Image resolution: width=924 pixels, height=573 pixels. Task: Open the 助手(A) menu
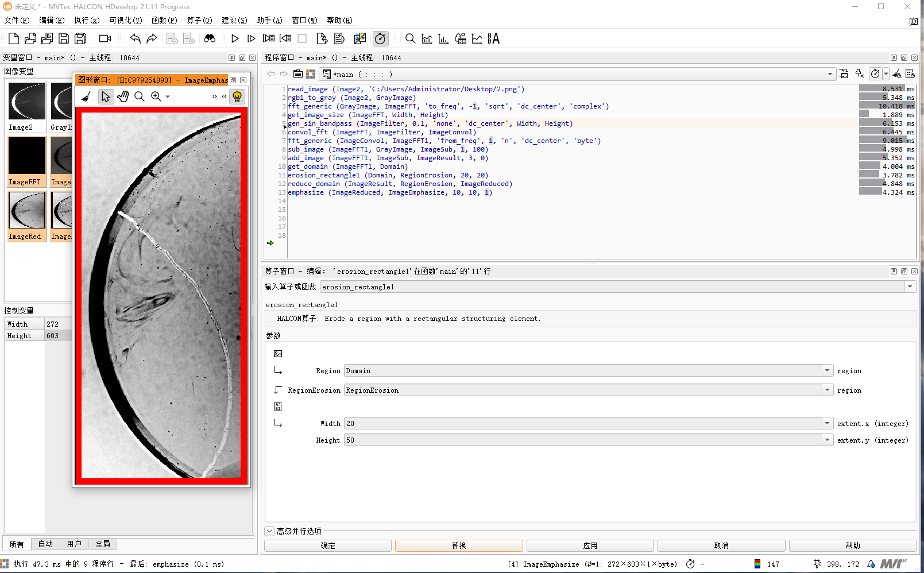[x=270, y=20]
